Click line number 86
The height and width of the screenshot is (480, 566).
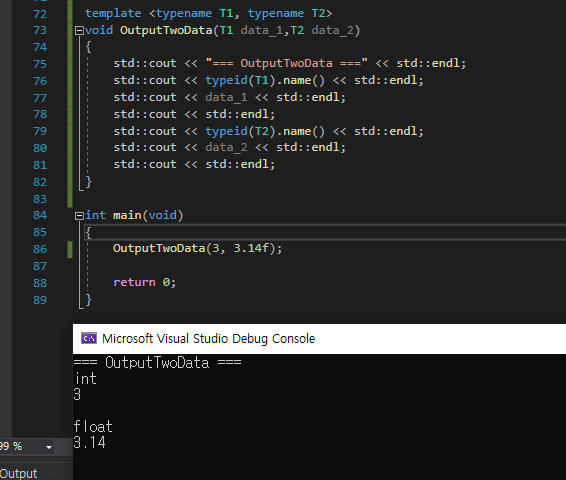click(x=40, y=249)
